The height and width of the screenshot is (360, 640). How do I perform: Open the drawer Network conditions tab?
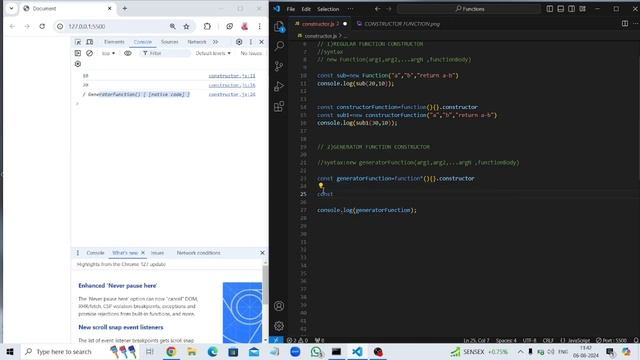coord(198,253)
